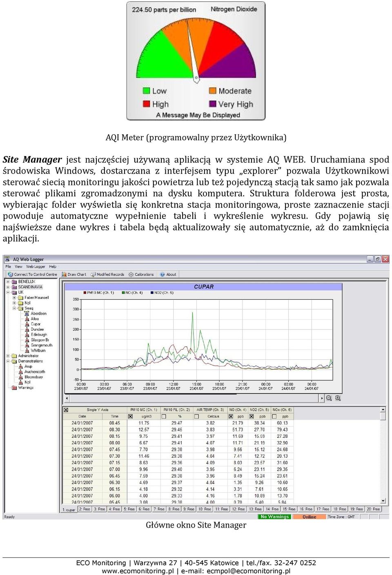The width and height of the screenshot is (392, 575).
Task: Toggle the PM10 FIL percent checkbox
Action: click(x=164, y=417)
